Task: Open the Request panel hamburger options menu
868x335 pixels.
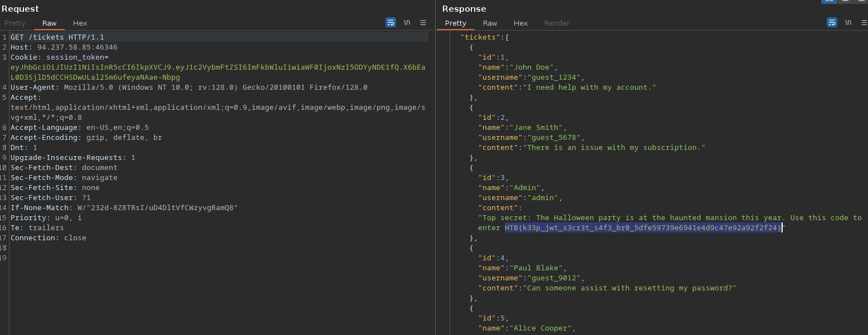Action: click(x=423, y=23)
